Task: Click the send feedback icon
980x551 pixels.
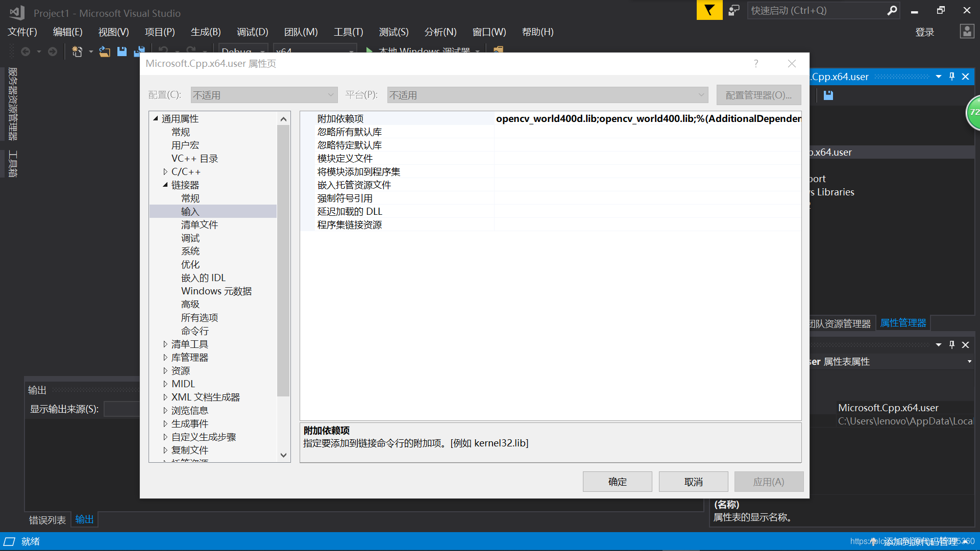Action: click(x=734, y=10)
